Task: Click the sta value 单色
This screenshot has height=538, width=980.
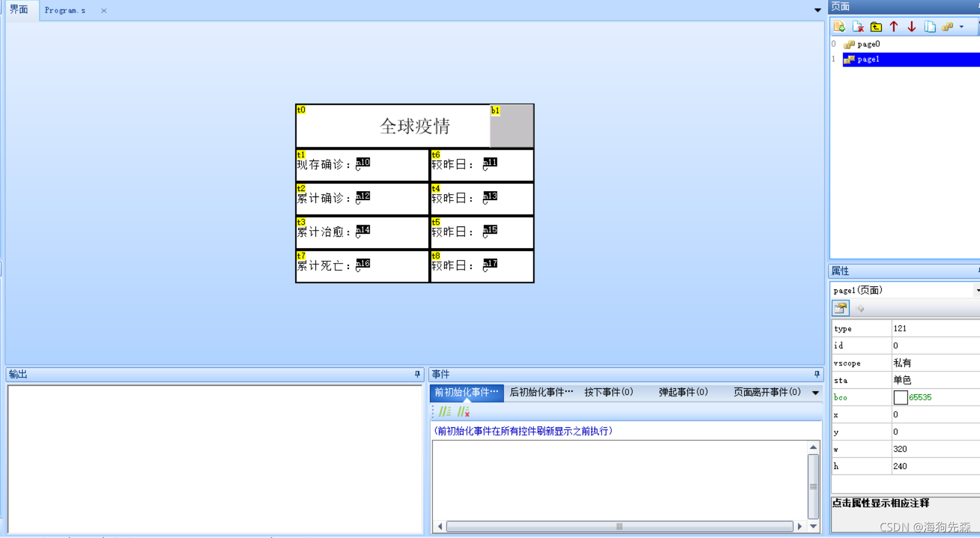Action: point(902,380)
